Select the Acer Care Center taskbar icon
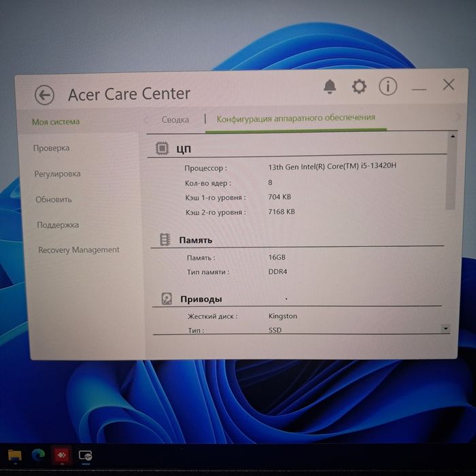The width and height of the screenshot is (476, 476). (86, 456)
